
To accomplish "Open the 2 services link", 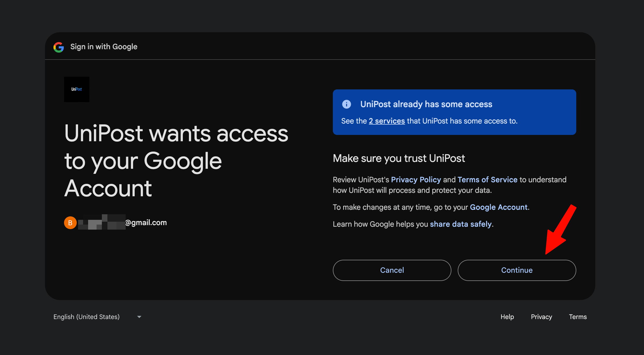I will click(387, 121).
